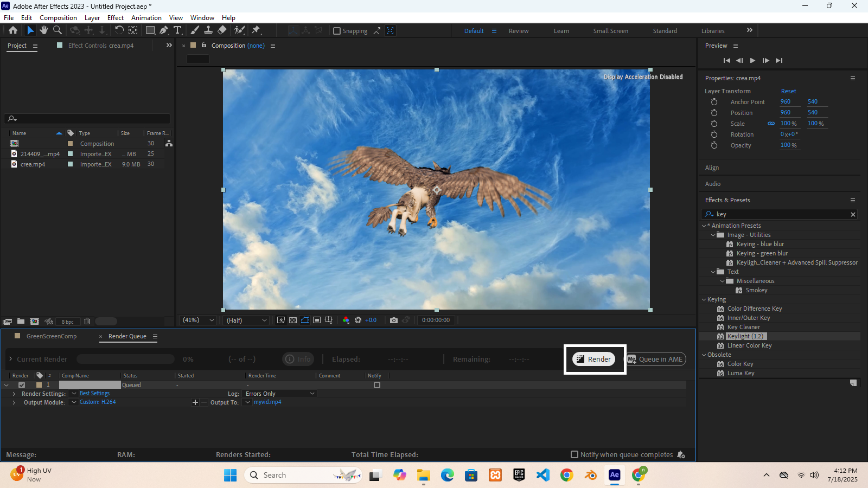The image size is (868, 488).
Task: Select the Selection (arrow) tool
Action: (30, 30)
